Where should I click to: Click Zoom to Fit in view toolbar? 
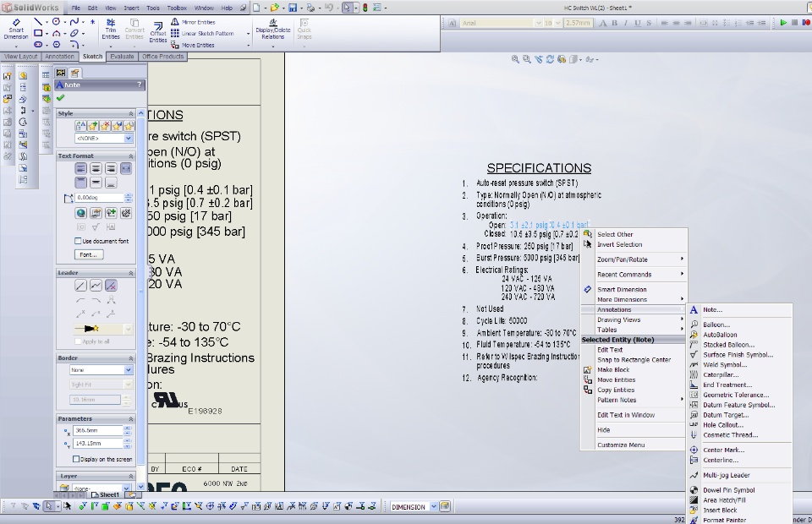point(515,59)
